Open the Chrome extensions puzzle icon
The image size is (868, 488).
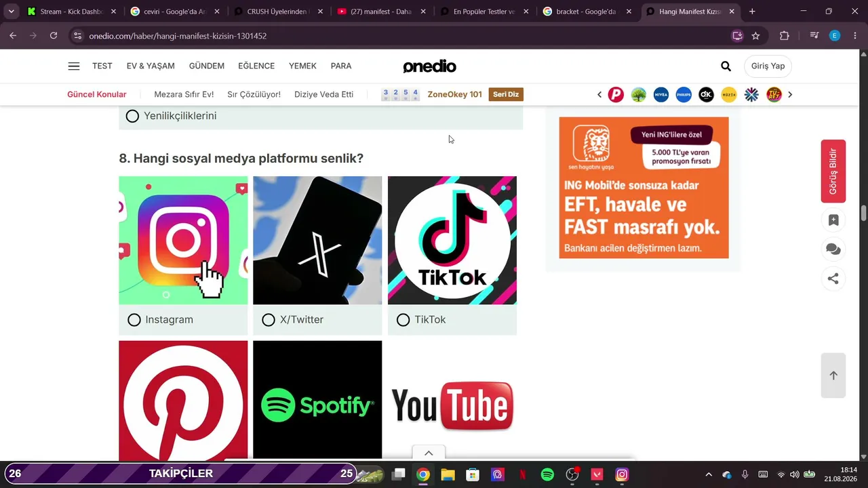[x=785, y=36]
